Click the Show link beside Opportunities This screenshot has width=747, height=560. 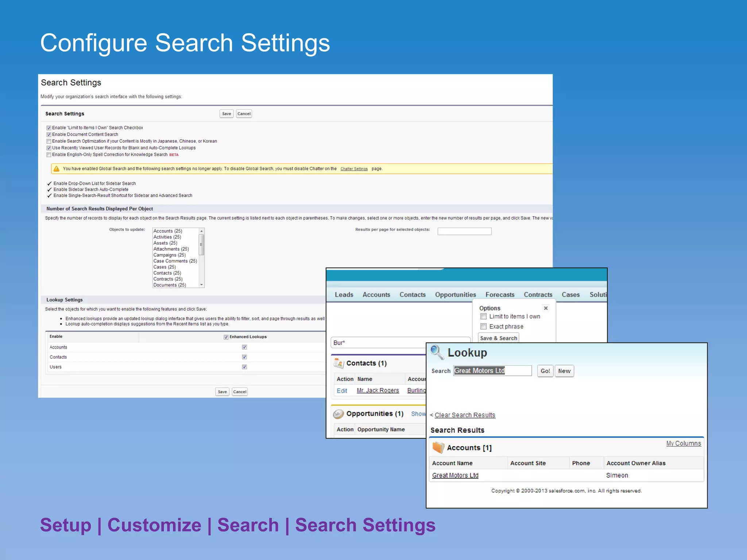(418, 414)
